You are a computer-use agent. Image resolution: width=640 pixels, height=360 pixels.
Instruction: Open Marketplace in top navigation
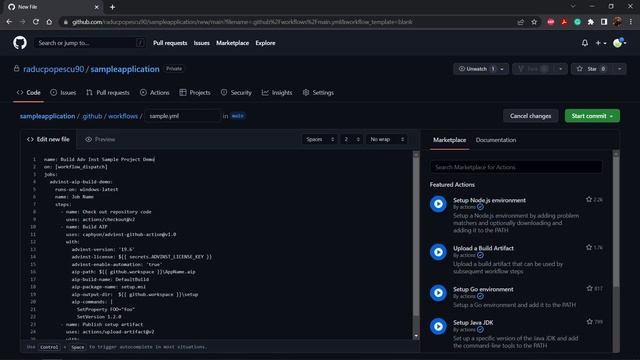232,43
